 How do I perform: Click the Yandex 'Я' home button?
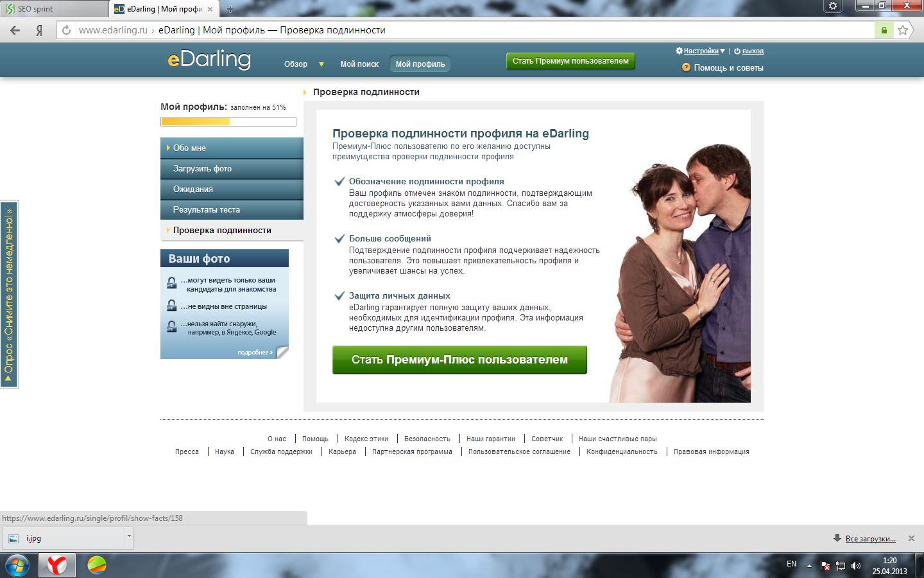click(39, 30)
